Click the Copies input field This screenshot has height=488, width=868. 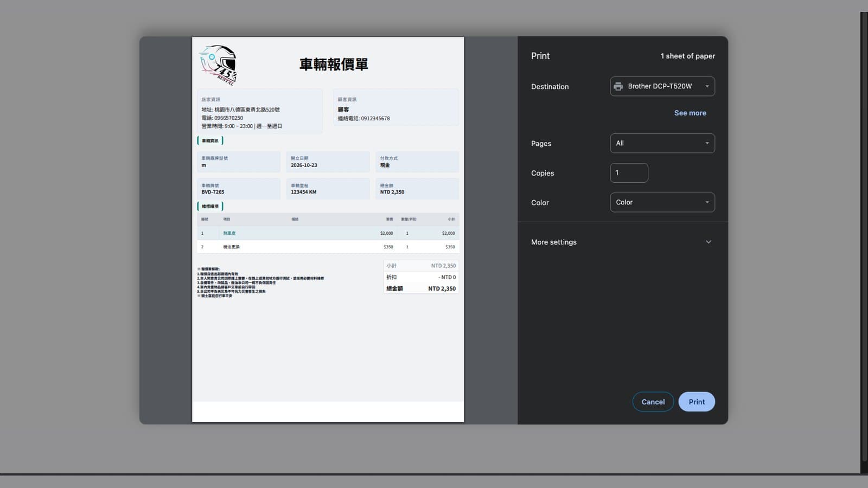click(629, 172)
